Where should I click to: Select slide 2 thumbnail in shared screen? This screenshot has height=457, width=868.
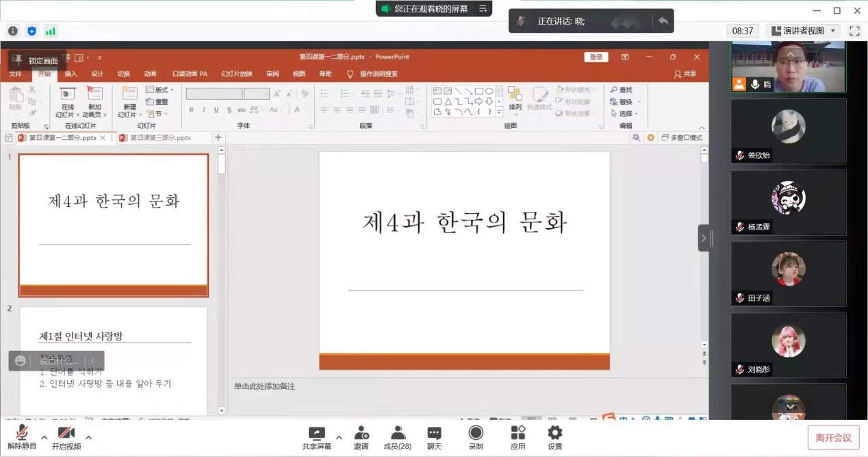pyautogui.click(x=113, y=360)
